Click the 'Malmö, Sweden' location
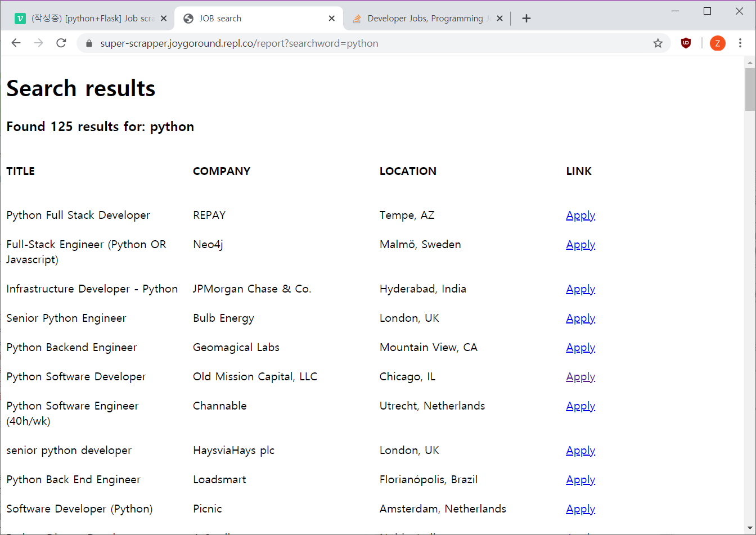The width and height of the screenshot is (756, 535). [420, 245]
